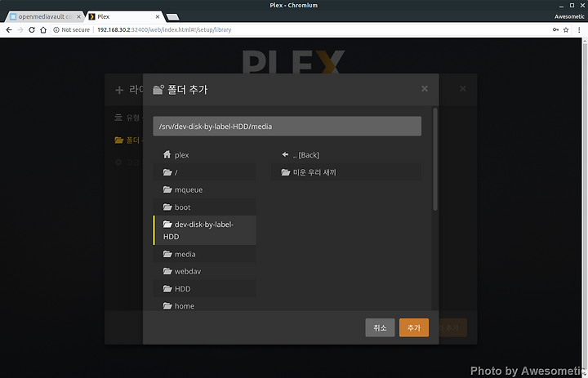Click the dialog's vertical scrollbar
This screenshot has width=588, height=378.
(435, 159)
